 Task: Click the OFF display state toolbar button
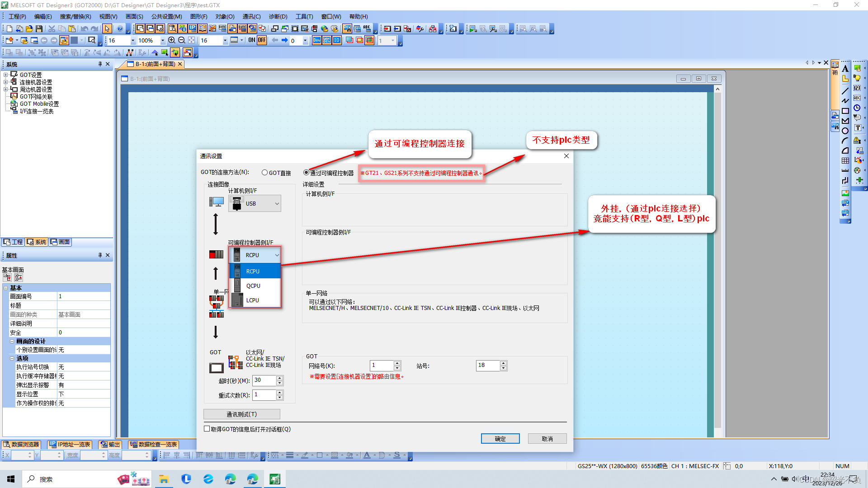(262, 40)
